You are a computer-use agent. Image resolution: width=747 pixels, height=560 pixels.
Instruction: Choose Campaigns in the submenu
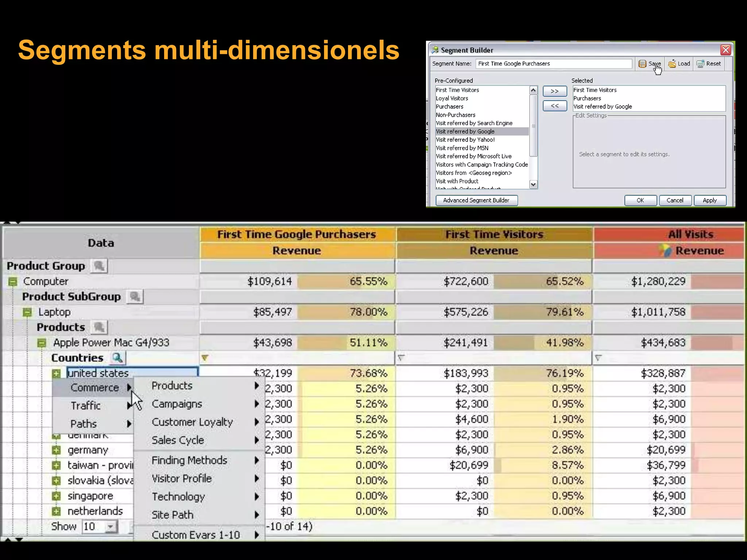pos(199,404)
